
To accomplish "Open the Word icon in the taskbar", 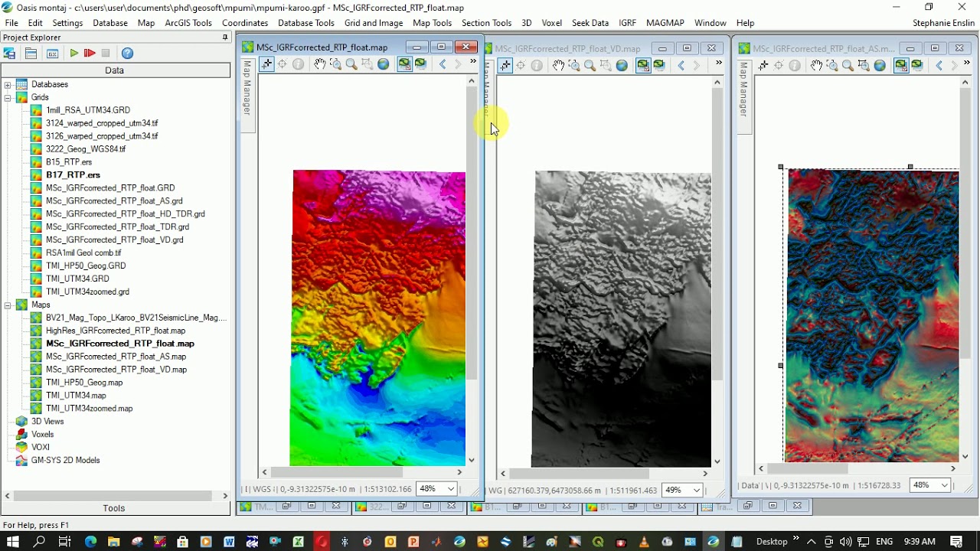I will [x=229, y=542].
